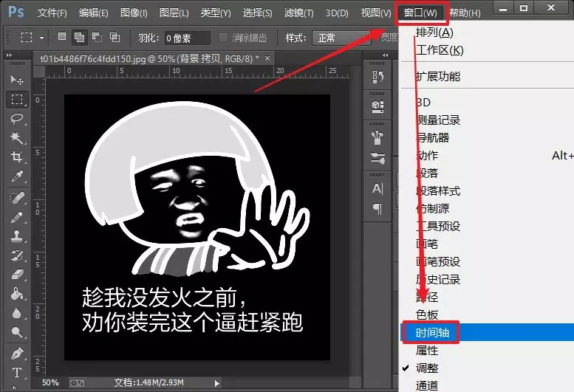Open the 滤镜(T) menu
The height and width of the screenshot is (392, 574).
pyautogui.click(x=298, y=13)
